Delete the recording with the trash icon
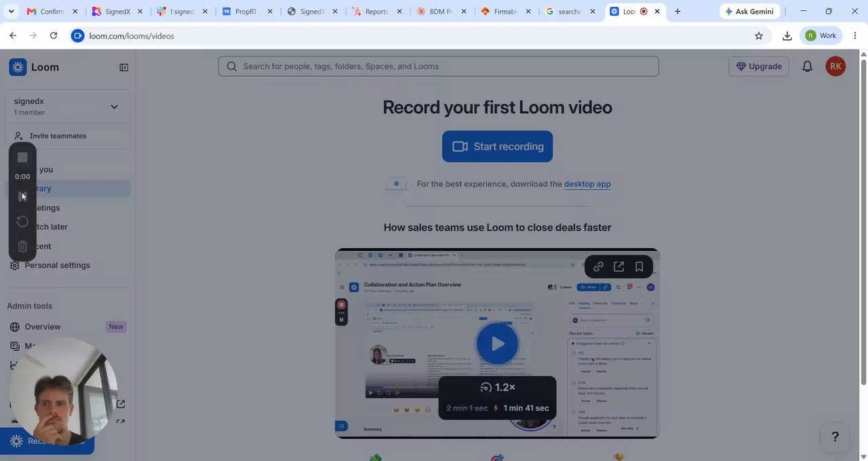Screen dimensions: 868x461 pyautogui.click(x=22, y=246)
